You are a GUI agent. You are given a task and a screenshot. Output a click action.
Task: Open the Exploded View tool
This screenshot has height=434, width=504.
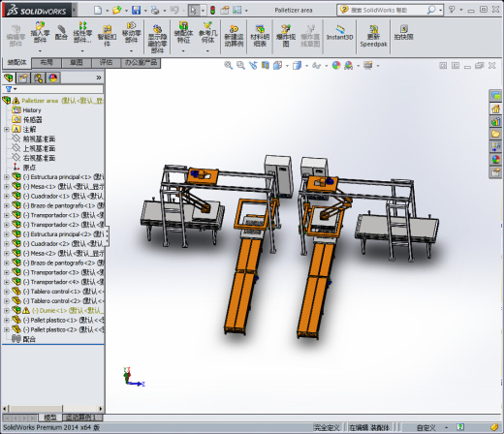pos(286,36)
